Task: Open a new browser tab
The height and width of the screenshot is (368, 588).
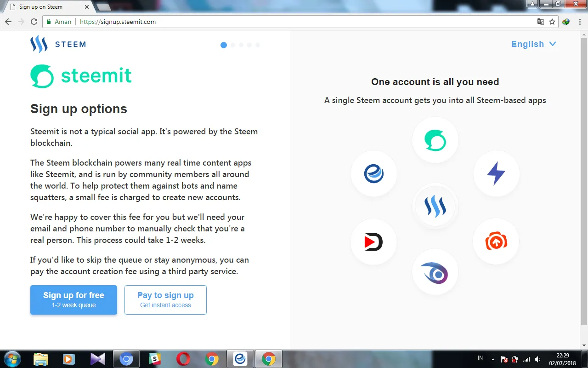Action: [x=104, y=7]
